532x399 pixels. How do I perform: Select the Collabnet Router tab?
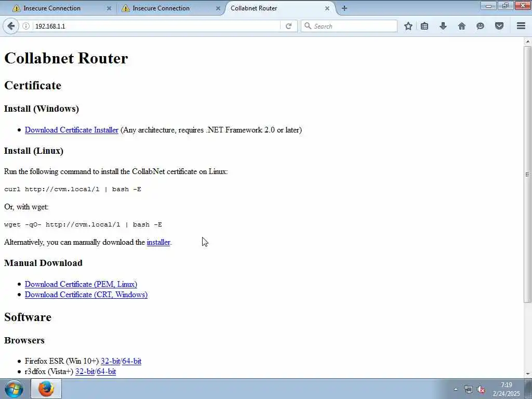(278, 8)
